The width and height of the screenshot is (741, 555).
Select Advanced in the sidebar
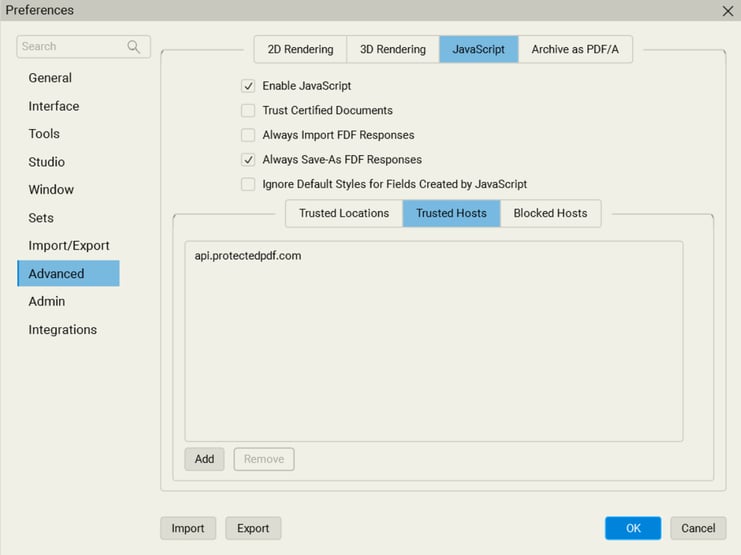[x=69, y=273]
